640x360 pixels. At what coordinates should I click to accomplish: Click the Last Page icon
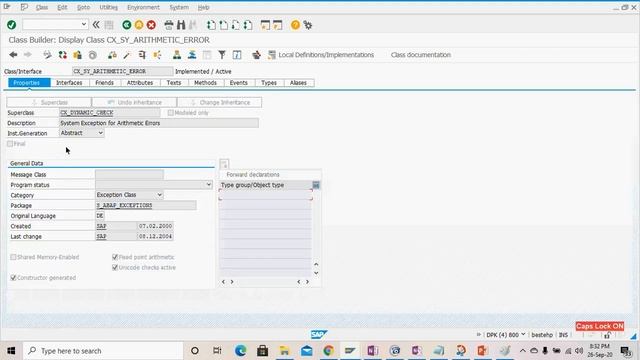point(248,25)
